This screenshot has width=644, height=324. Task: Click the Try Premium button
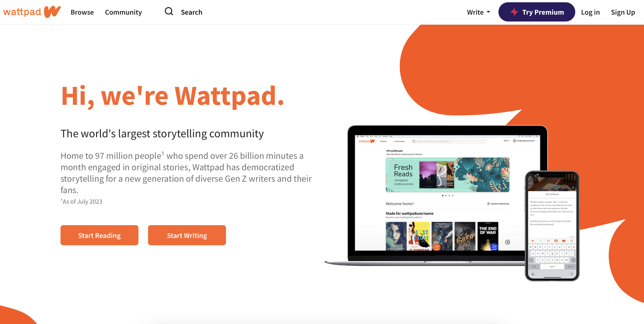(537, 12)
